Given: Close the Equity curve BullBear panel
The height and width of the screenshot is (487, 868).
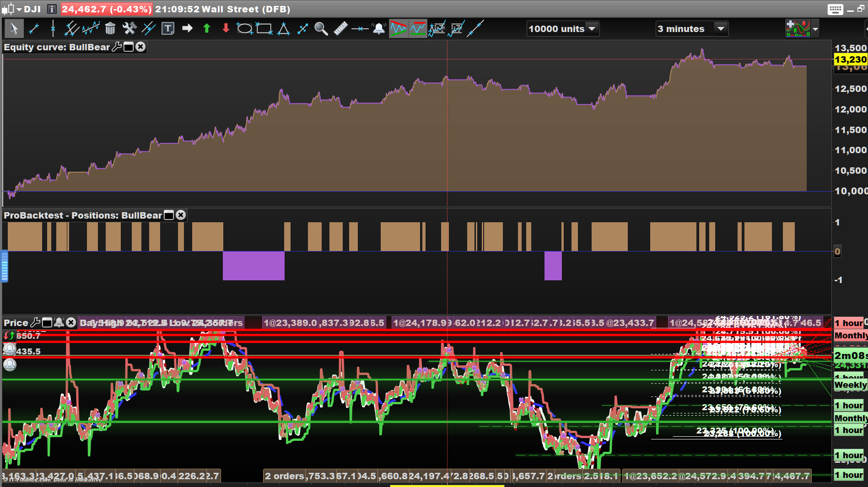Looking at the screenshot, I should pyautogui.click(x=140, y=47).
